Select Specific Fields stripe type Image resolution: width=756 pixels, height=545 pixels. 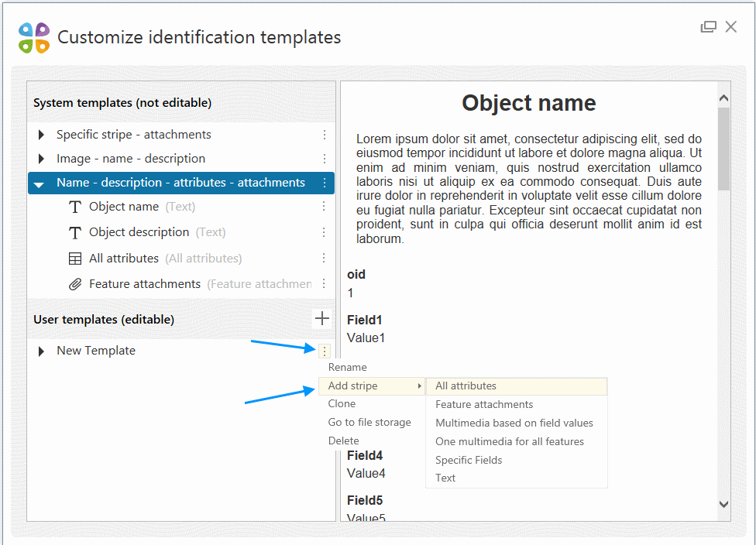coord(469,460)
